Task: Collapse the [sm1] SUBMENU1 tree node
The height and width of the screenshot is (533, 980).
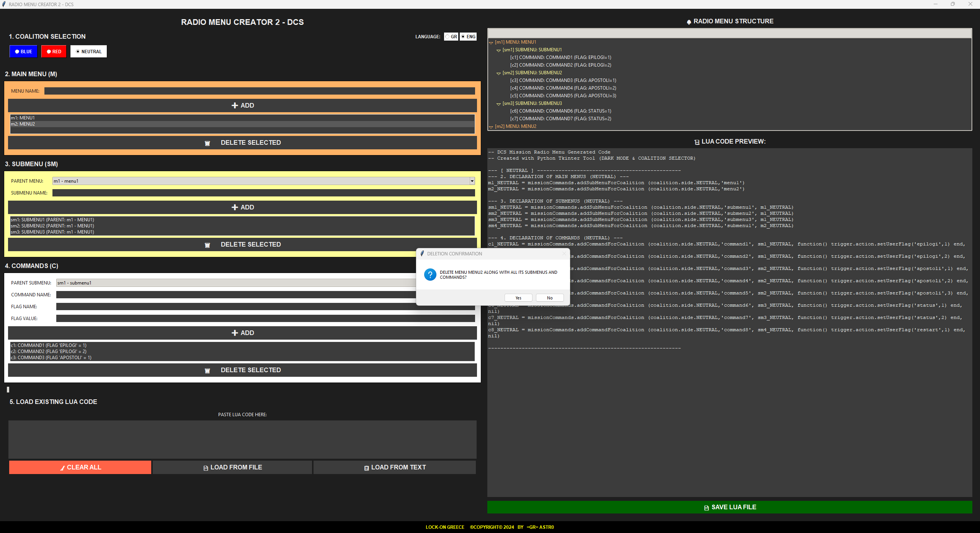Action: (x=498, y=50)
